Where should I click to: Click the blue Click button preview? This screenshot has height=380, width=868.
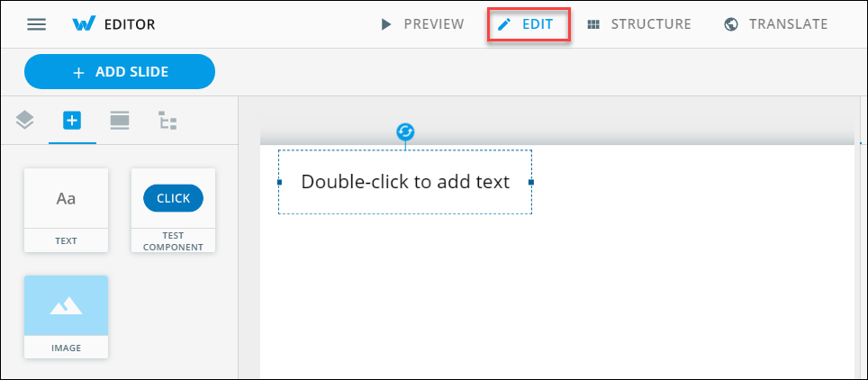[173, 198]
